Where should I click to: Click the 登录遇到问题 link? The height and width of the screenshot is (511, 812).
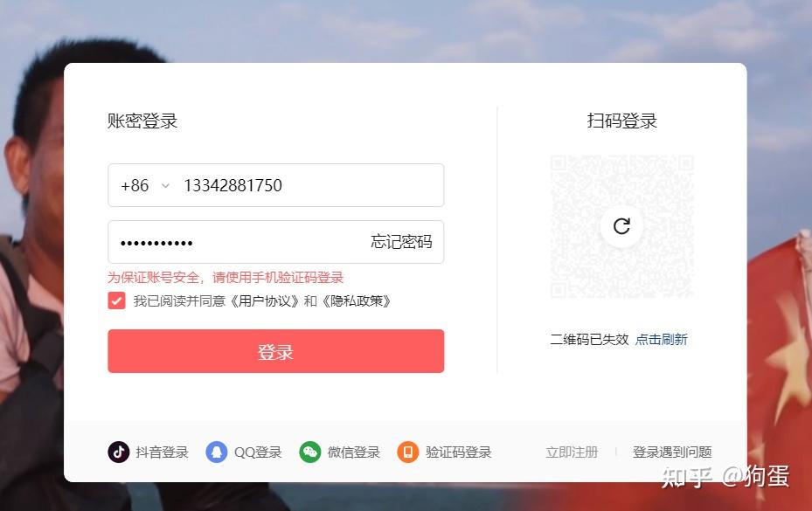click(672, 452)
